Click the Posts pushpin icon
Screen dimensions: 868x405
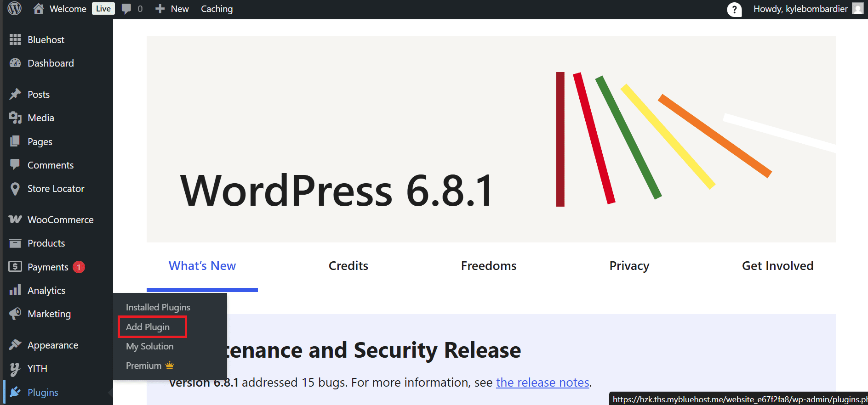(15, 94)
